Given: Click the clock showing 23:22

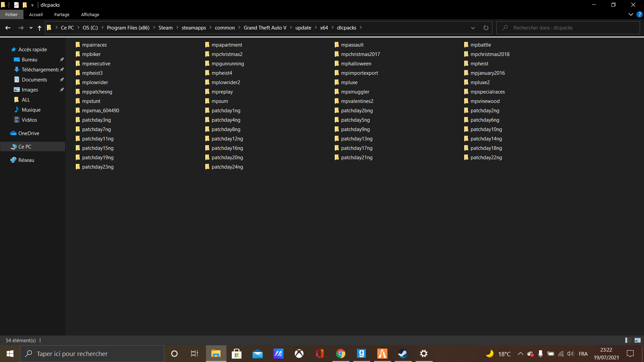Looking at the screenshot, I should [606, 350].
